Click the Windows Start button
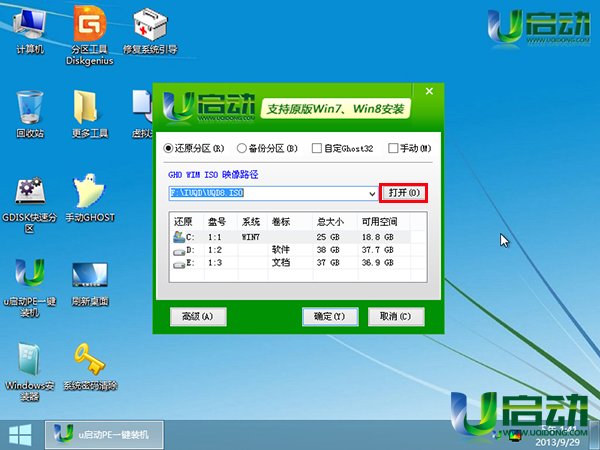This screenshot has height=450, width=600. [20, 435]
